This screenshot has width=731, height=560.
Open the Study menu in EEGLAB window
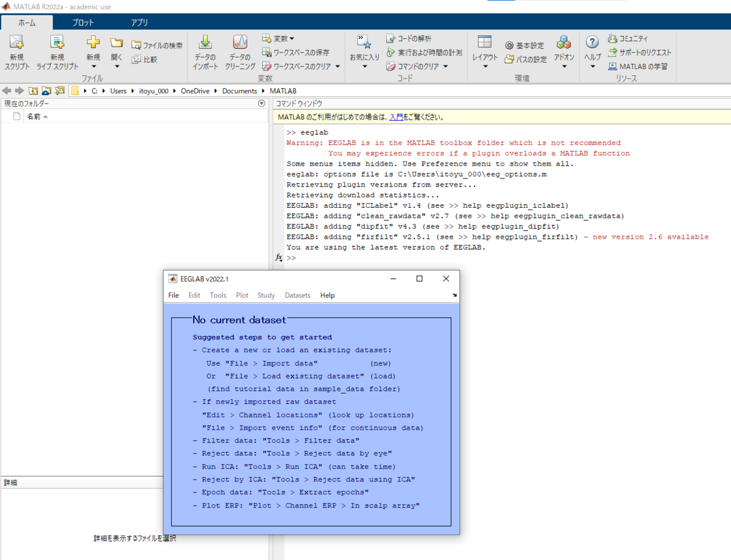(266, 296)
